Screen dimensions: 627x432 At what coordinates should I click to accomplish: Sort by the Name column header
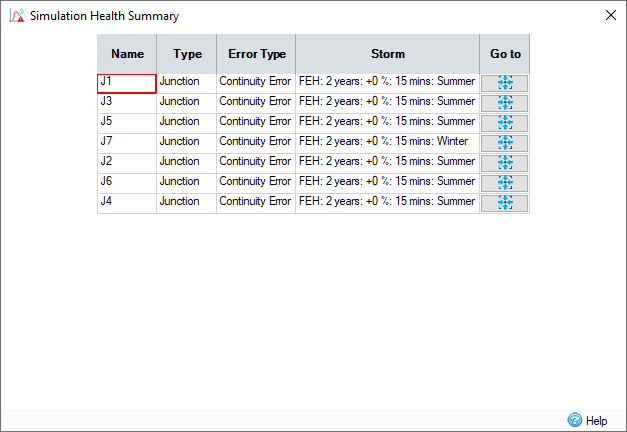(x=127, y=54)
